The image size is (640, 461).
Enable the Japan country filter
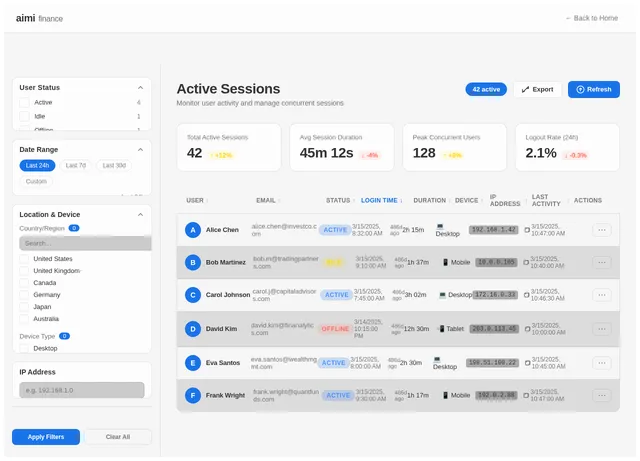pos(24,307)
